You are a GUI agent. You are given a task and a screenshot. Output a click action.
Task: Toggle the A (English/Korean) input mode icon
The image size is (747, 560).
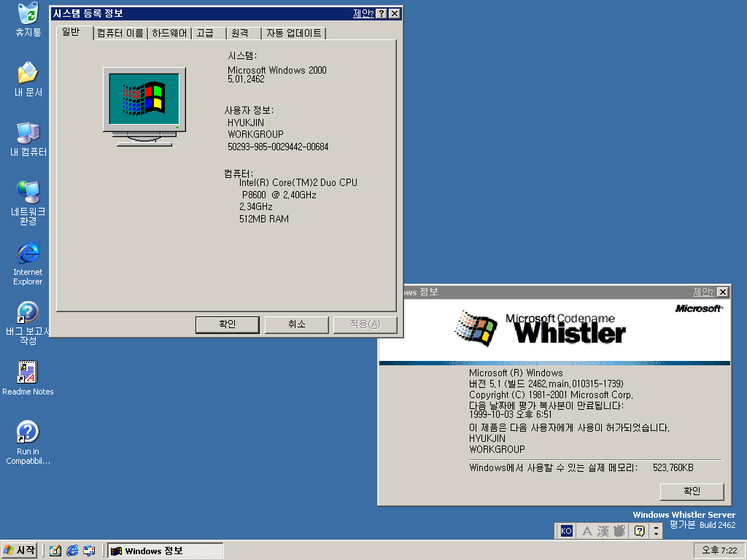[x=587, y=531]
